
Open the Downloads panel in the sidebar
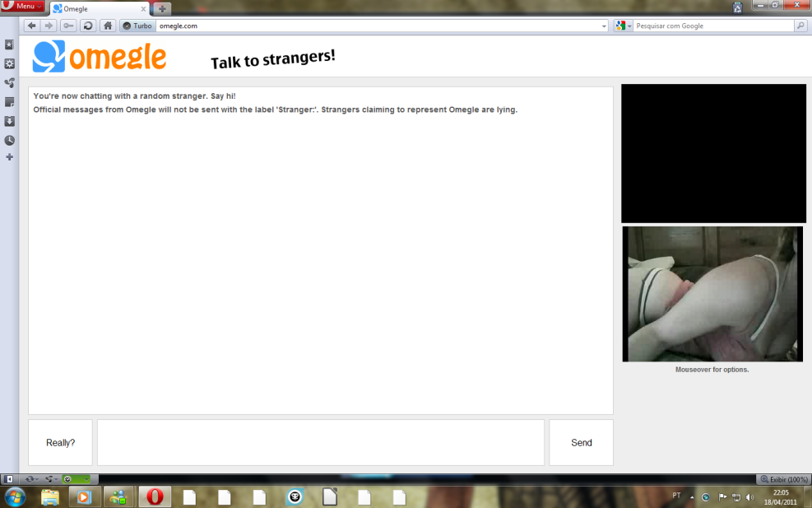9,121
